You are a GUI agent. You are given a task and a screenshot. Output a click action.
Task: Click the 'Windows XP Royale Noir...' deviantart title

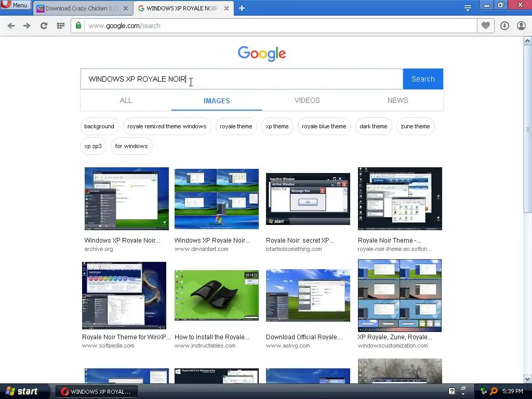(212, 240)
